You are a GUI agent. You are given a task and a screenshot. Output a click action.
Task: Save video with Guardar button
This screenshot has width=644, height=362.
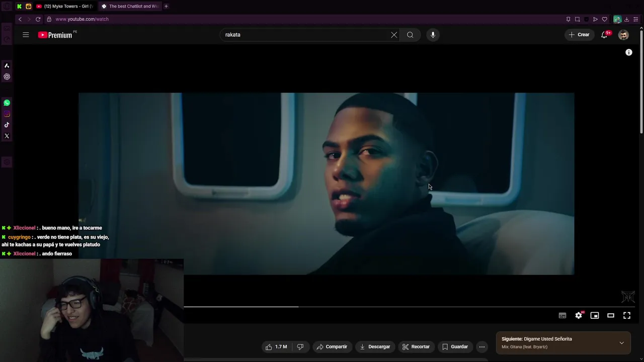pyautogui.click(x=455, y=346)
